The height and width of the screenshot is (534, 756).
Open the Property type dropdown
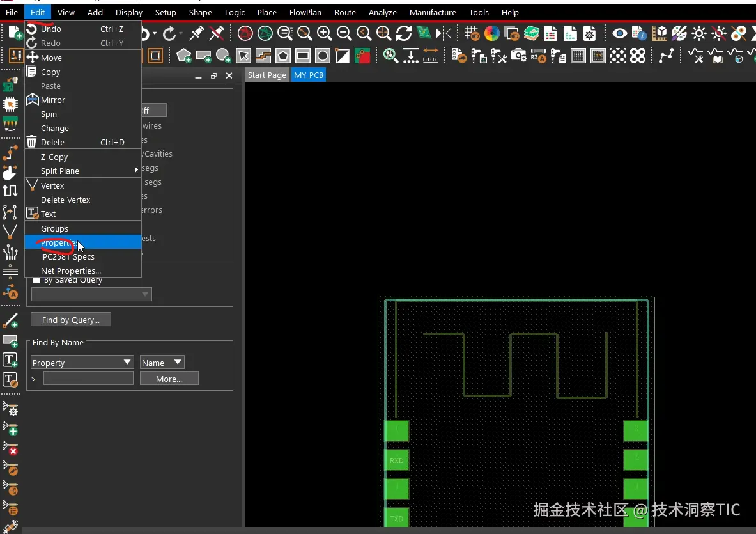click(82, 363)
